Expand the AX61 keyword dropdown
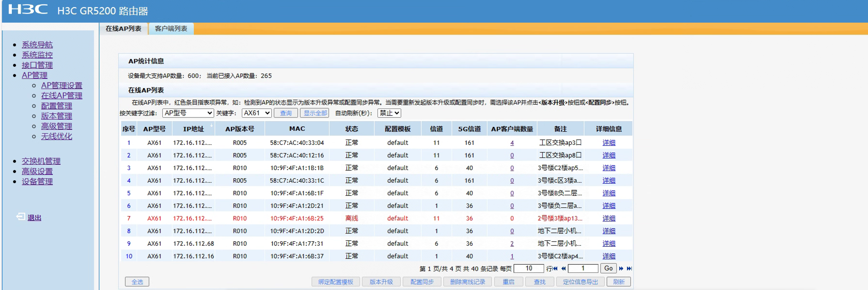 point(256,113)
